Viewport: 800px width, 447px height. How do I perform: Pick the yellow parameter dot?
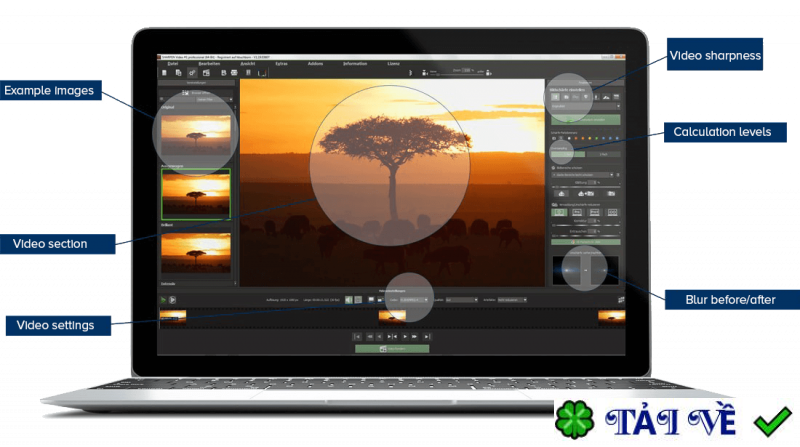tap(589, 138)
